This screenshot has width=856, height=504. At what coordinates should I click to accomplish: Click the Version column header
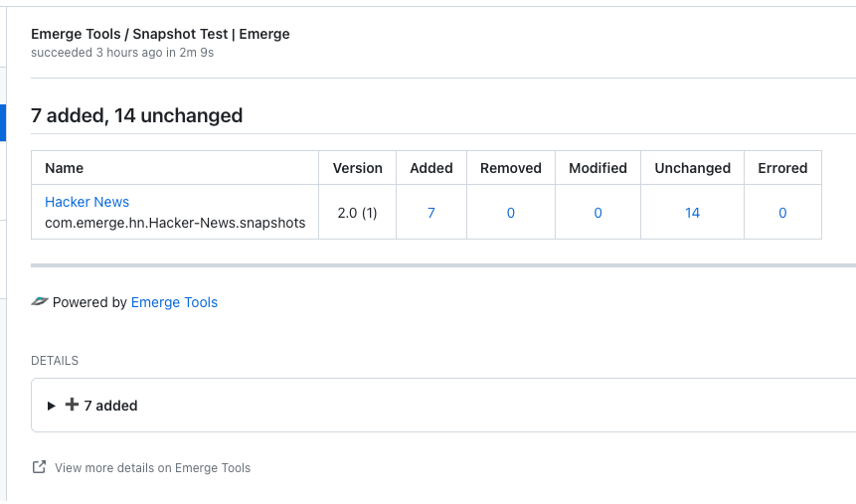357,168
